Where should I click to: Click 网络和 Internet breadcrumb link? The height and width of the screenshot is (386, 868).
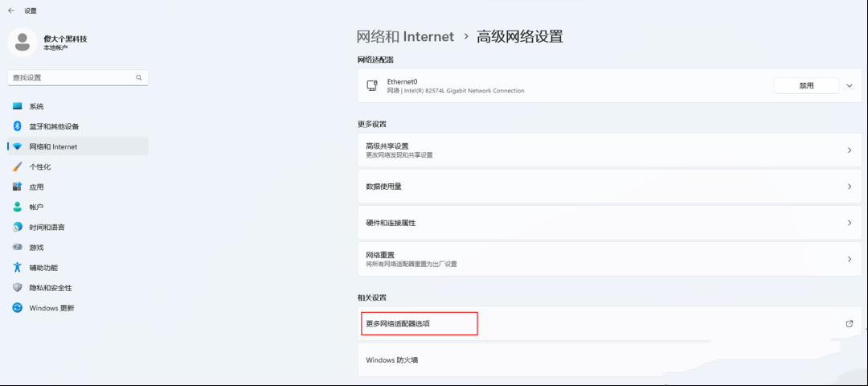[x=405, y=37]
